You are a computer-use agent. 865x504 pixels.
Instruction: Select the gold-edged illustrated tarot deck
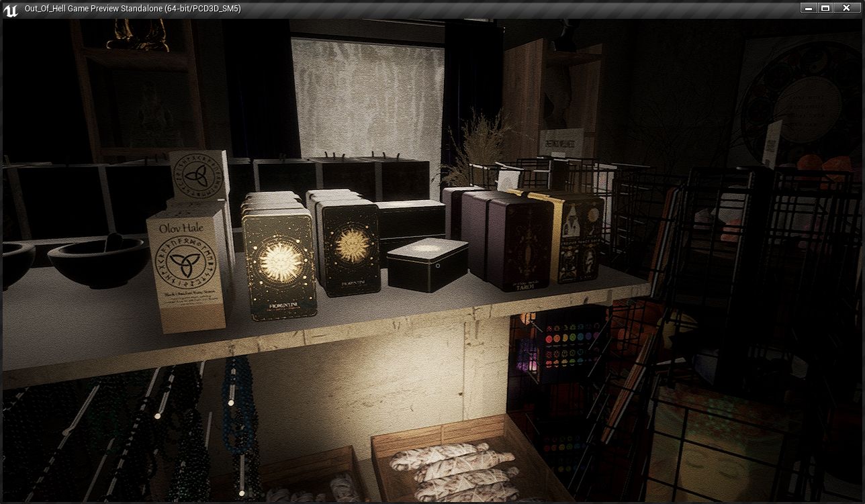tap(576, 236)
